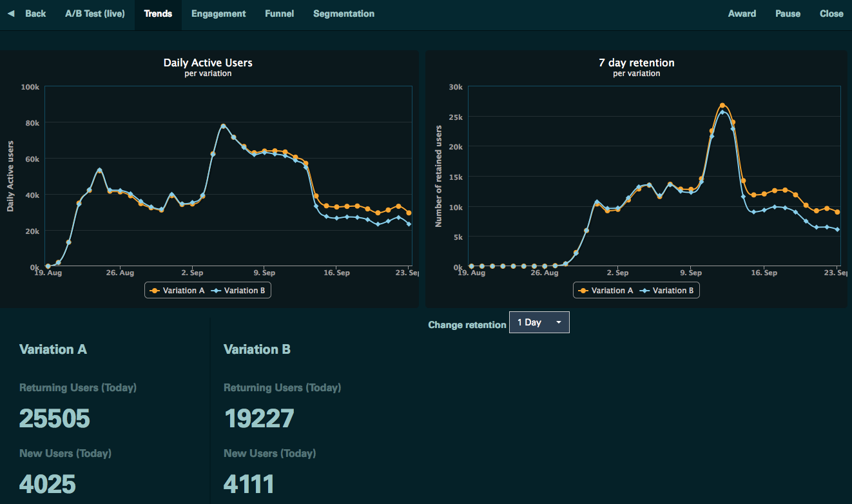The image size is (852, 504).
Task: Click the 80k peak point on Daily Active Users chart
Action: coord(223,126)
